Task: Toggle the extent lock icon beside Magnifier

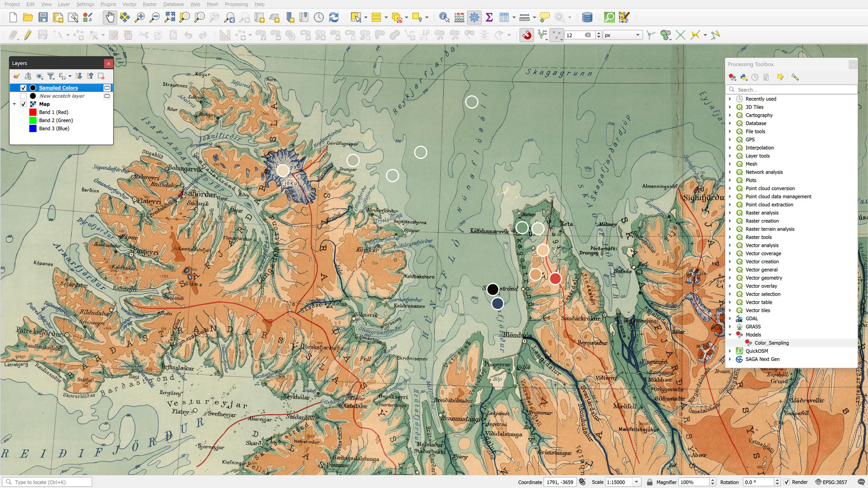Action: (x=649, y=482)
